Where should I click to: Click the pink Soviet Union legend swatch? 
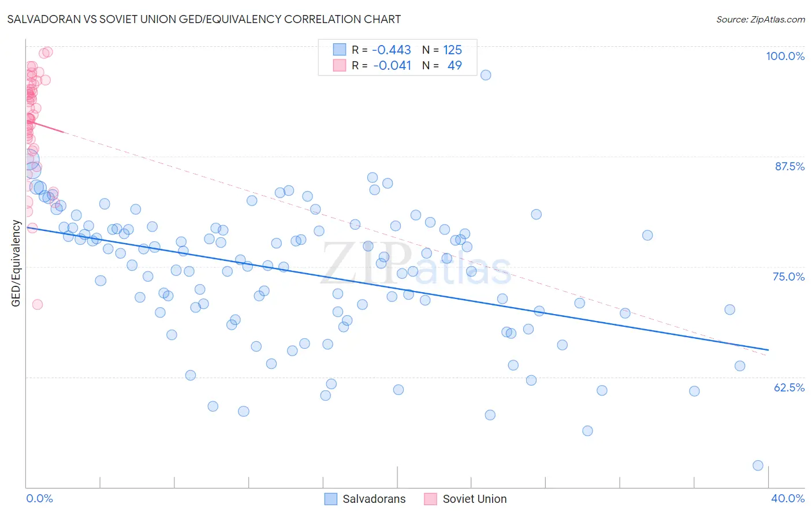(x=430, y=499)
